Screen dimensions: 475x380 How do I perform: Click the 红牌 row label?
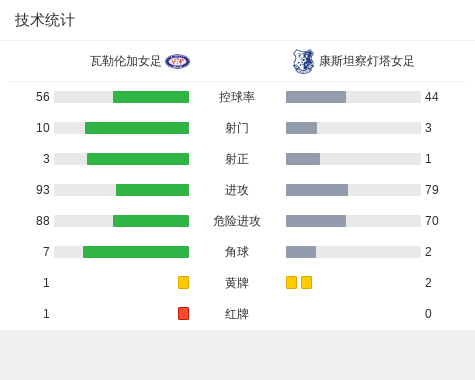tap(237, 314)
